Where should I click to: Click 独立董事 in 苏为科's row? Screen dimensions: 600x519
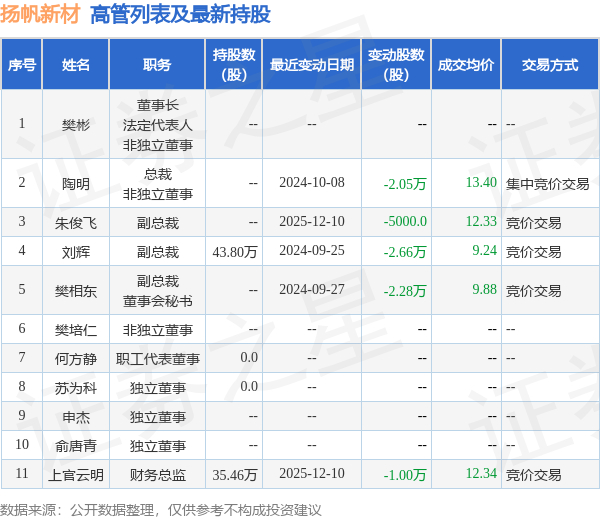(x=158, y=388)
